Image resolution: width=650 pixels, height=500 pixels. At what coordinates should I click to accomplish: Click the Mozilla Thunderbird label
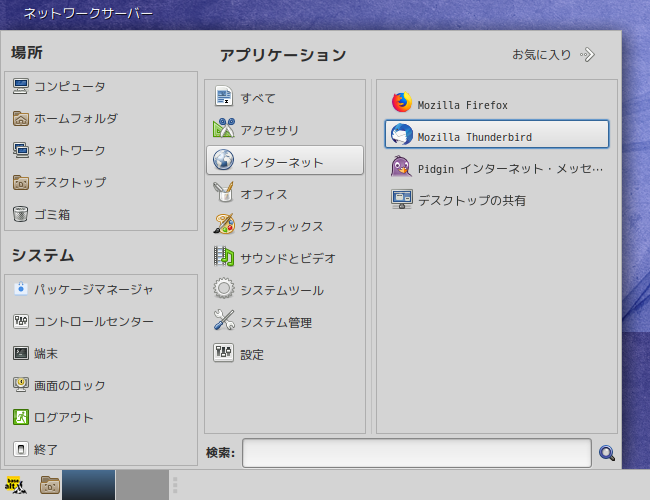pos(475,137)
